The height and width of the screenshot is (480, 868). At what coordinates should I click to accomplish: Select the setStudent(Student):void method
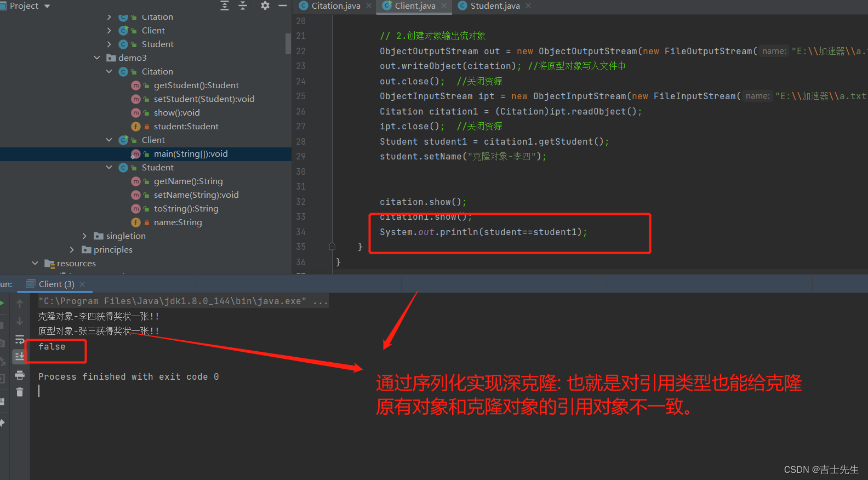coord(204,99)
